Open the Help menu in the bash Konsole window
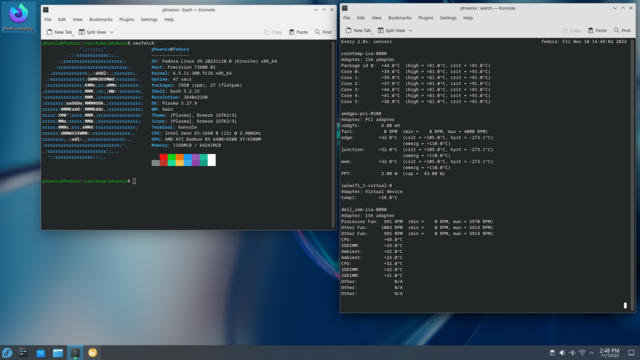 (x=169, y=19)
